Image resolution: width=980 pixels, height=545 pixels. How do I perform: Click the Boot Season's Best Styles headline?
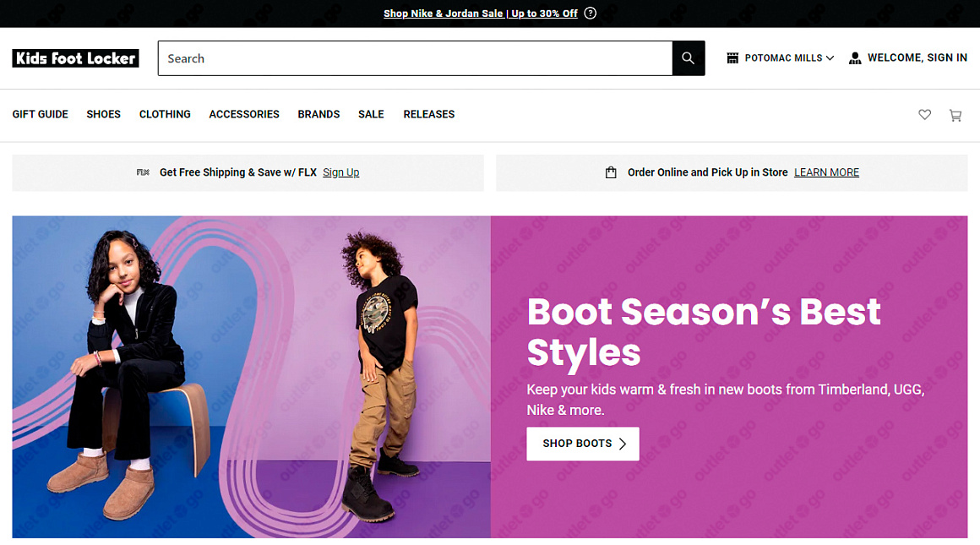(x=704, y=332)
